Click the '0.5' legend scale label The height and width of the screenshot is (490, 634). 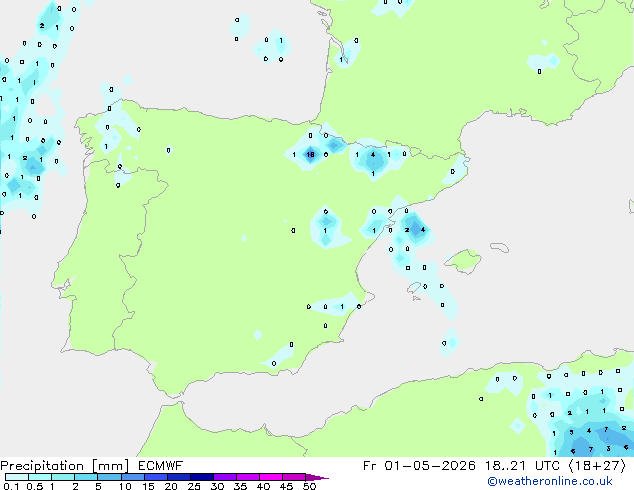tap(35, 486)
